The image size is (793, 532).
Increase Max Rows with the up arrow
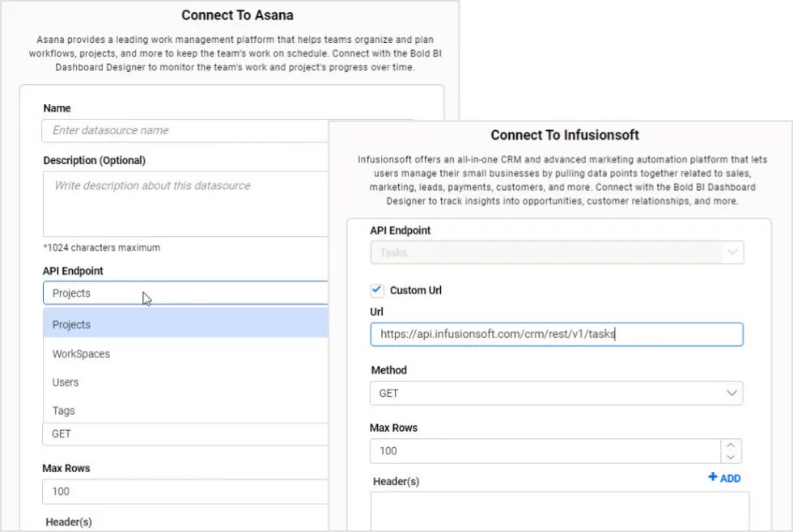click(731, 445)
